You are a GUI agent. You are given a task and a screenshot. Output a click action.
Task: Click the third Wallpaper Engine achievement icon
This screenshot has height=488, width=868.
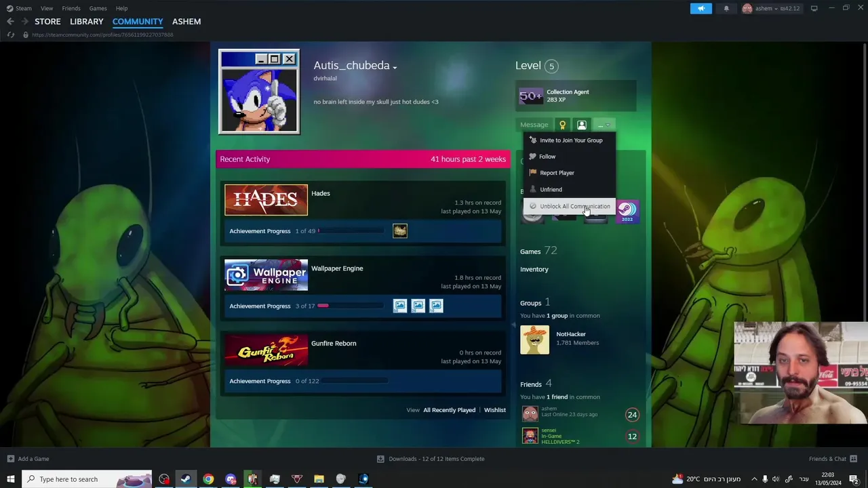pos(436,306)
